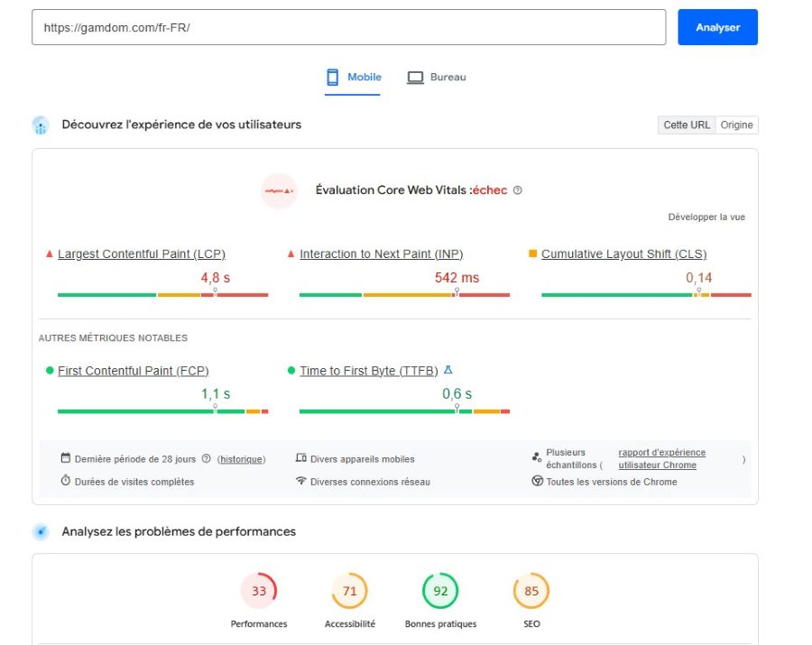
Task: Click the INP distribution bar
Action: [x=404, y=295]
